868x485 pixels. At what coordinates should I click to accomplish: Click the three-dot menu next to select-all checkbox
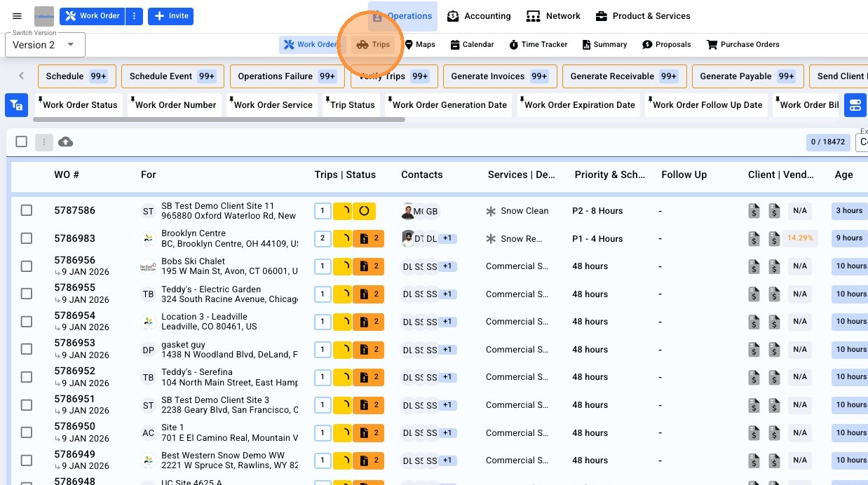tap(43, 142)
